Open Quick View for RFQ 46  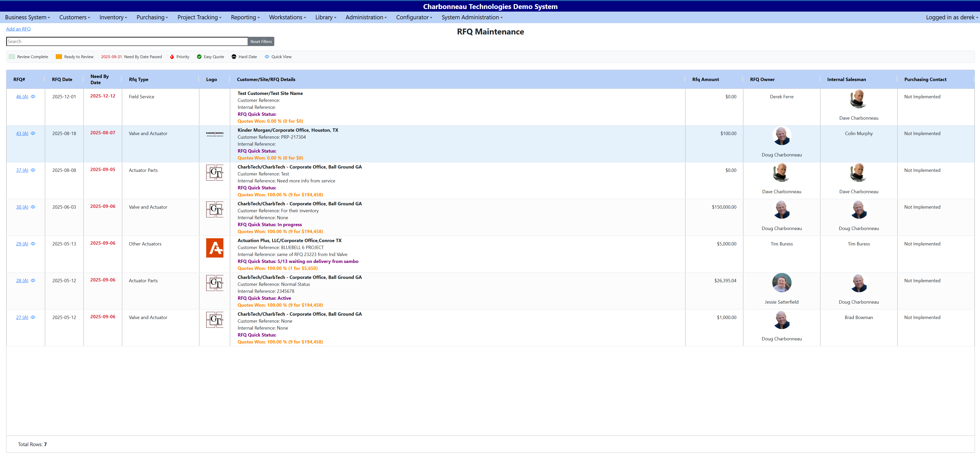pyautogui.click(x=33, y=97)
